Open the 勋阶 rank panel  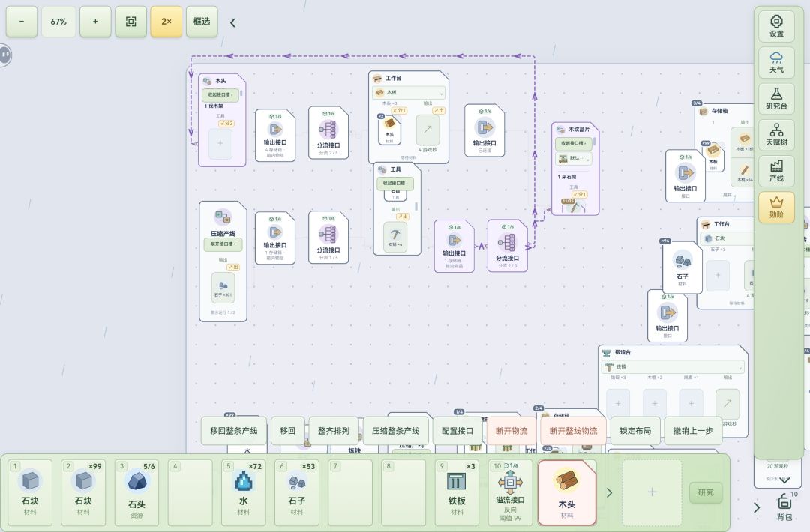[776, 207]
